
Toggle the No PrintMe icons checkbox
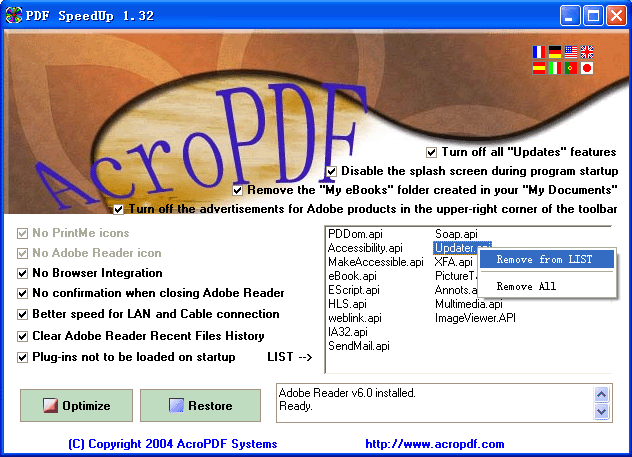[x=23, y=233]
